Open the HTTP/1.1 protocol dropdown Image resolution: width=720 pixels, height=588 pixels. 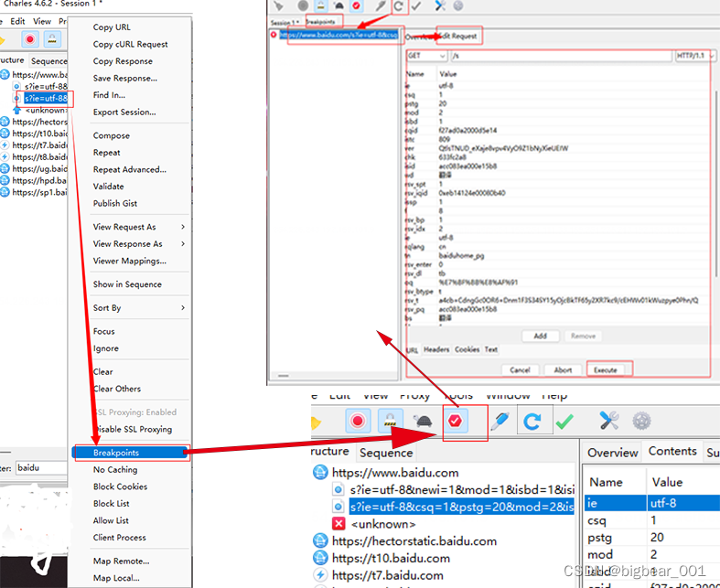(x=694, y=56)
